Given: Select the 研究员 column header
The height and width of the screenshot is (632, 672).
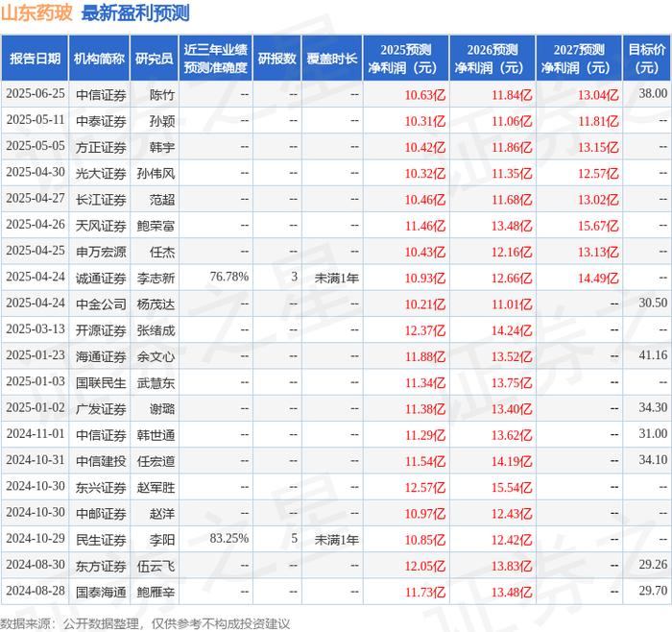Looking at the screenshot, I should 155,59.
